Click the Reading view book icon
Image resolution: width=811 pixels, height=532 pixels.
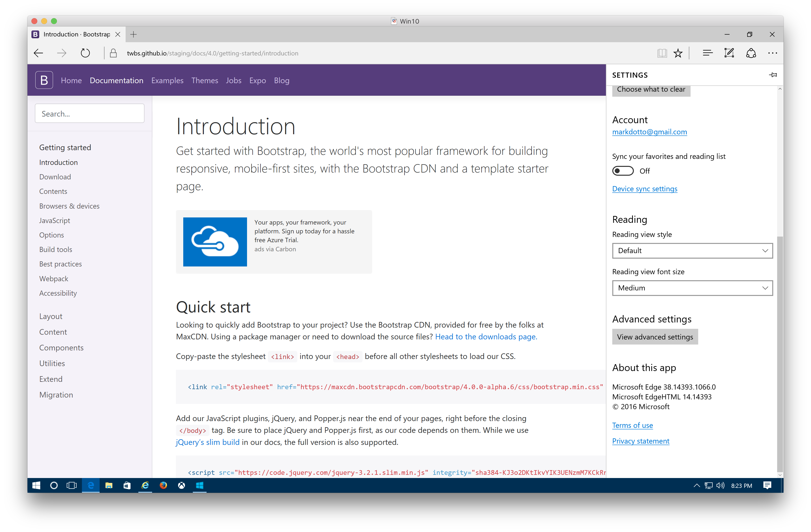[x=662, y=53]
